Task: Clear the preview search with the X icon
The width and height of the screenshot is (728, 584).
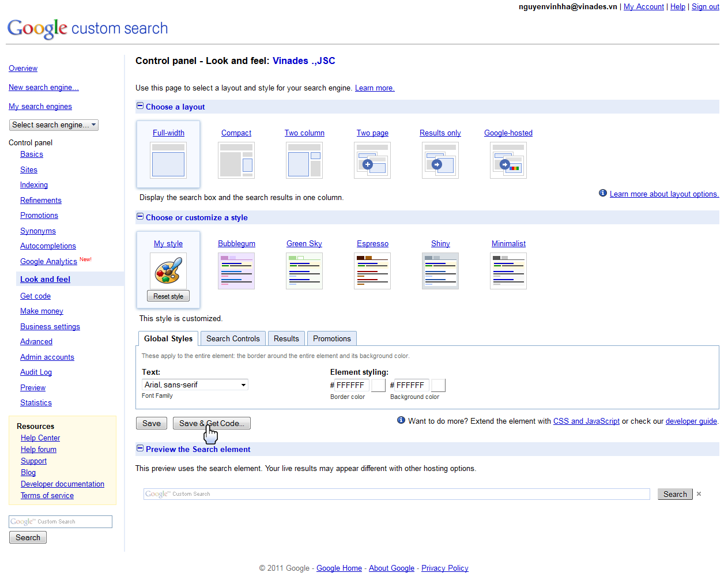Action: pyautogui.click(x=699, y=494)
